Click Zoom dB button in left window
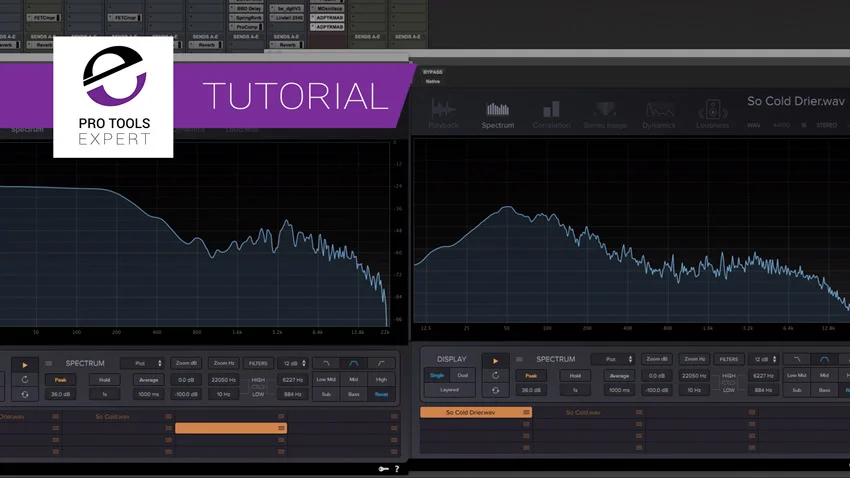This screenshot has width=850, height=478. [x=186, y=363]
